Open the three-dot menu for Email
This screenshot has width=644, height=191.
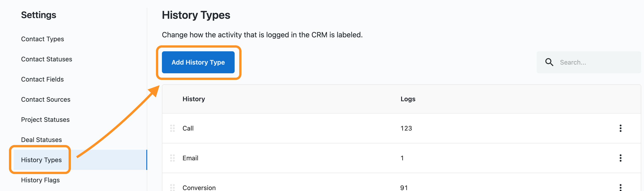pyautogui.click(x=620, y=158)
